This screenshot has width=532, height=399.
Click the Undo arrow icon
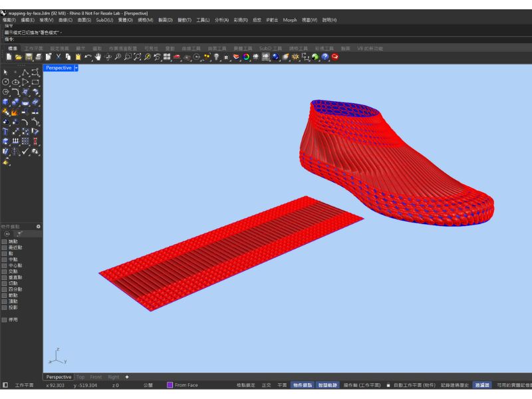(x=88, y=57)
